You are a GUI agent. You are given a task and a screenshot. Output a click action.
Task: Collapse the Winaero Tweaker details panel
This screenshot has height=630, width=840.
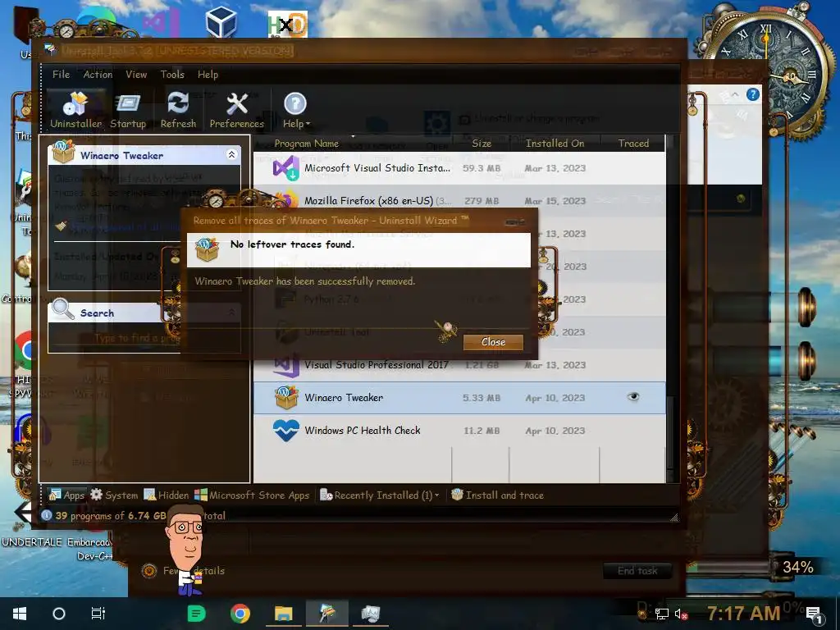click(231, 155)
